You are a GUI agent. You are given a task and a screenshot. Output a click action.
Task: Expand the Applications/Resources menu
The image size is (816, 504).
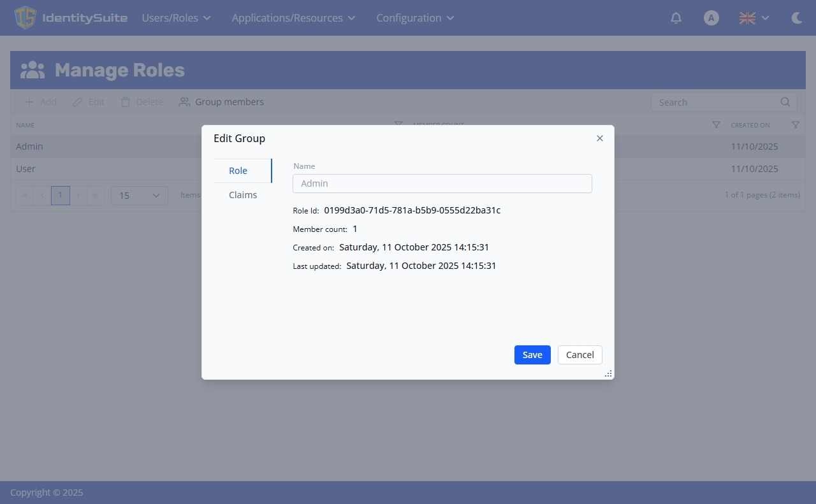(293, 18)
